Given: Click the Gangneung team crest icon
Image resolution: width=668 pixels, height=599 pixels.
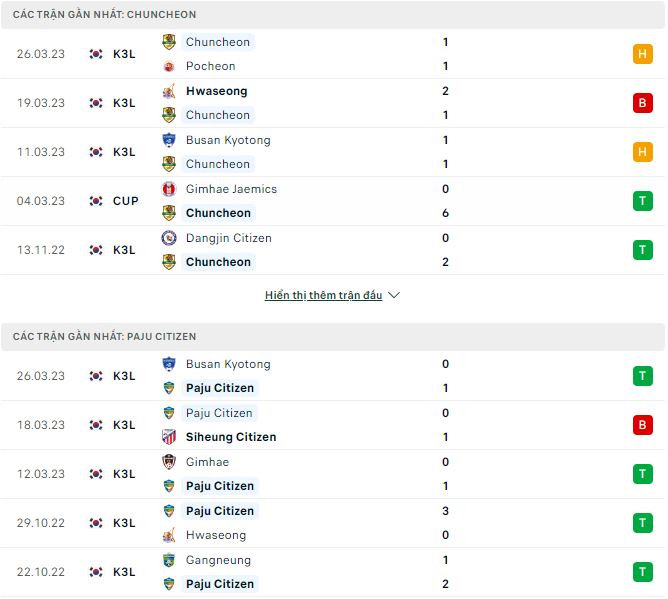Looking at the screenshot, I should [x=169, y=560].
